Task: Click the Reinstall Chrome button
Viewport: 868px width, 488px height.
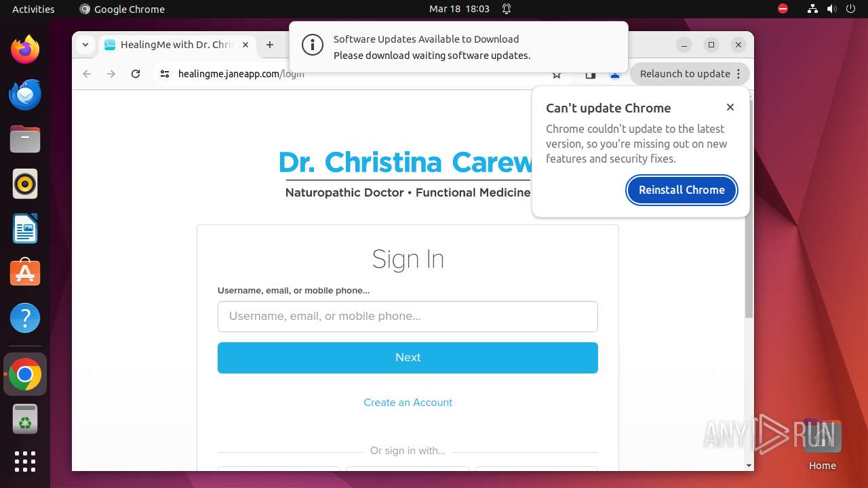Action: (682, 190)
